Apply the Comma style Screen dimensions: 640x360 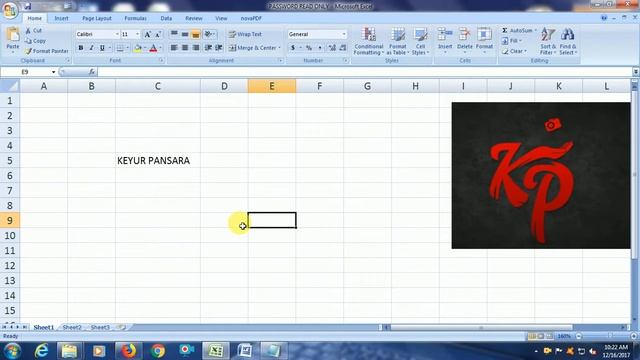click(x=320, y=48)
